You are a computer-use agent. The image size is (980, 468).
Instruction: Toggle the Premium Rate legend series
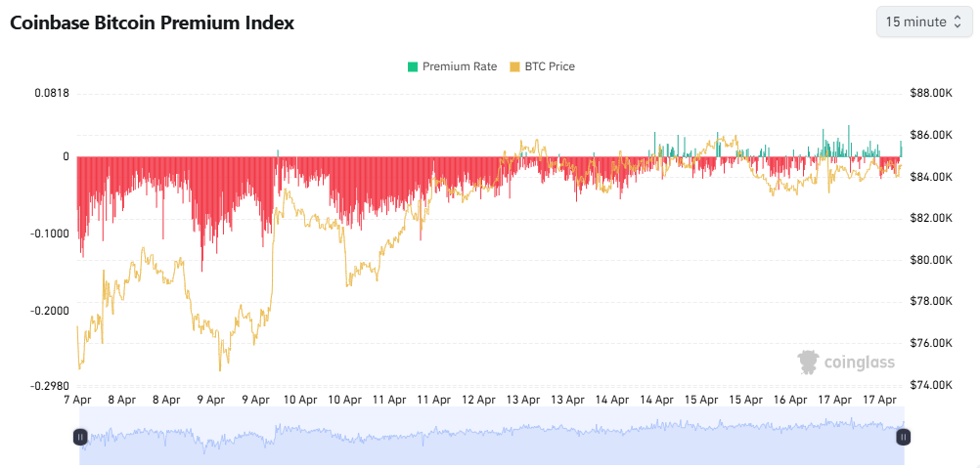pos(452,66)
